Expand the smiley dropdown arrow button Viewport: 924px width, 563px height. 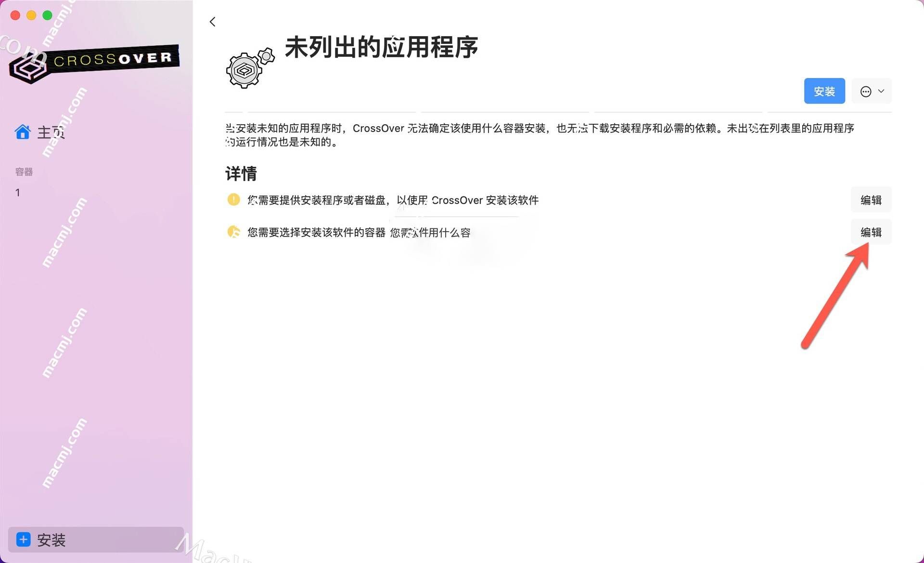point(881,91)
